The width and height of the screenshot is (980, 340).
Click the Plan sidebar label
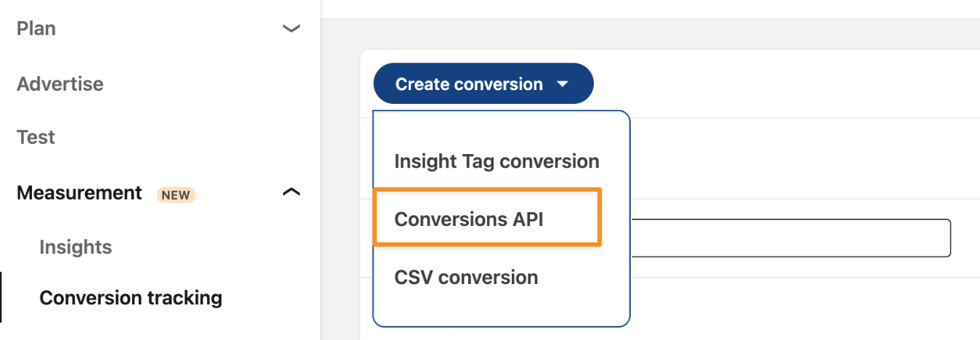pyautogui.click(x=36, y=28)
